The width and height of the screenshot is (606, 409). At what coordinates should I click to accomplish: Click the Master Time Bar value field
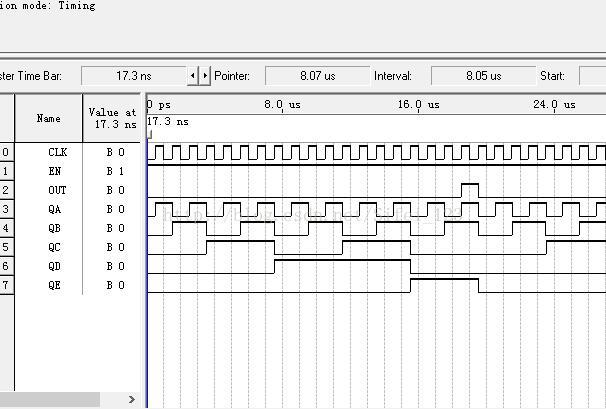[x=134, y=75]
